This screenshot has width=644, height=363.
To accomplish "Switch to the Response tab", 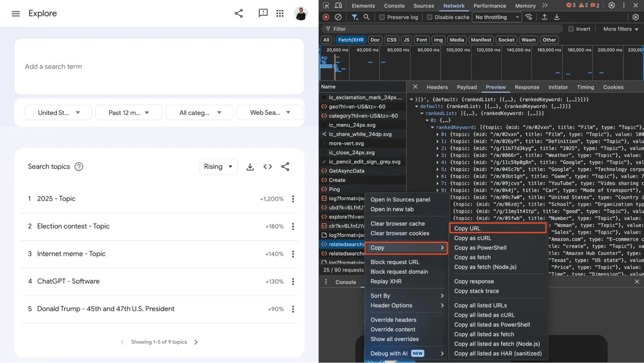I will [x=527, y=87].
